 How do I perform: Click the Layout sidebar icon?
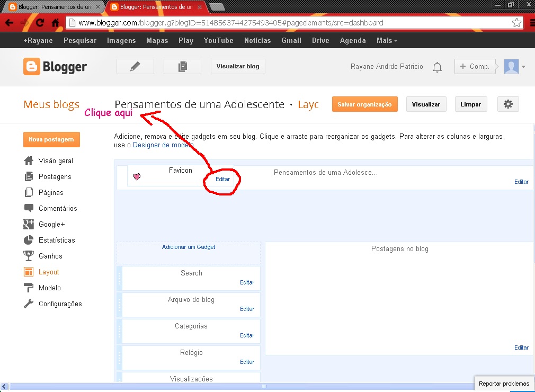coord(29,272)
